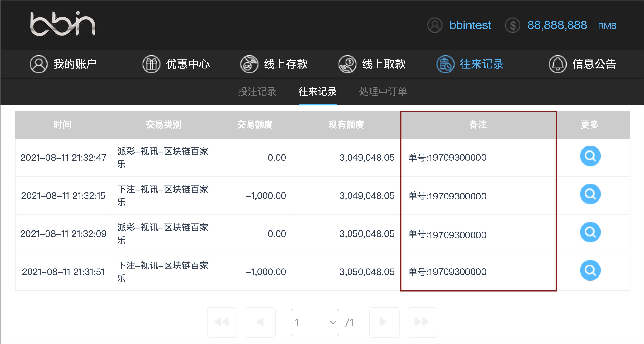This screenshot has height=344, width=644.
Task: Click the bbin logo
Action: point(63,24)
